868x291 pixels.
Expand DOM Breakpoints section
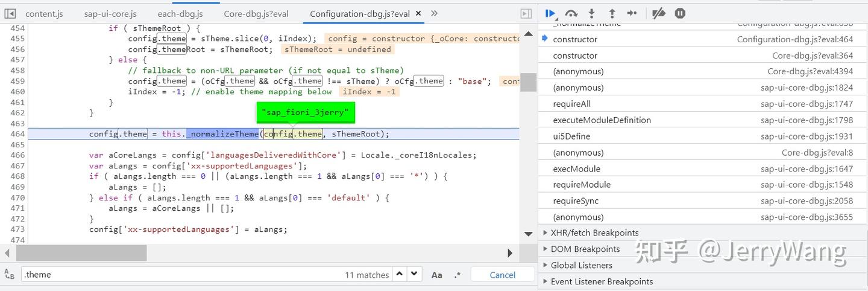(x=703, y=249)
